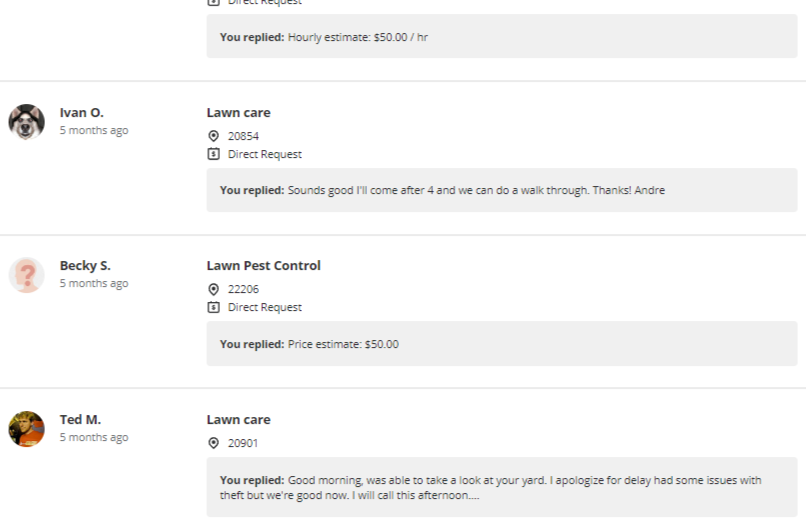Click location pin icon beside 20854

point(213,136)
